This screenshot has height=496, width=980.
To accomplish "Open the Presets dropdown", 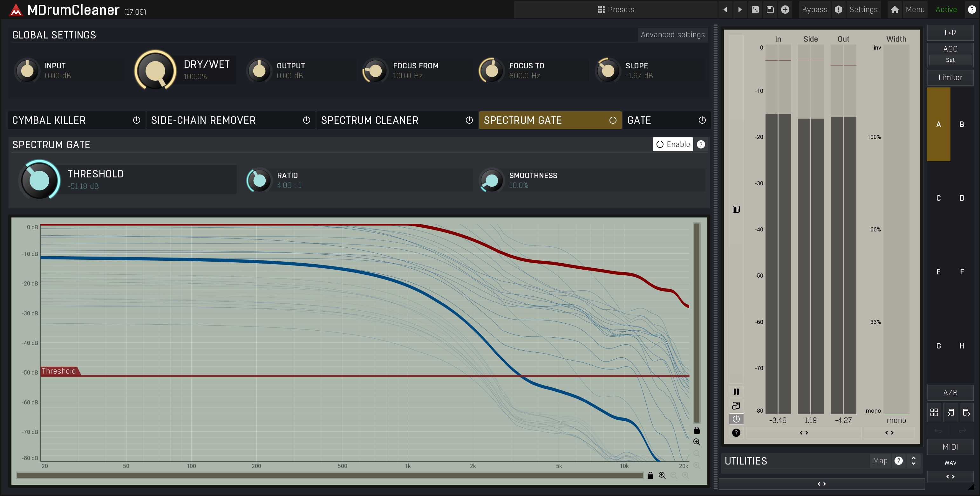I will [x=616, y=10].
